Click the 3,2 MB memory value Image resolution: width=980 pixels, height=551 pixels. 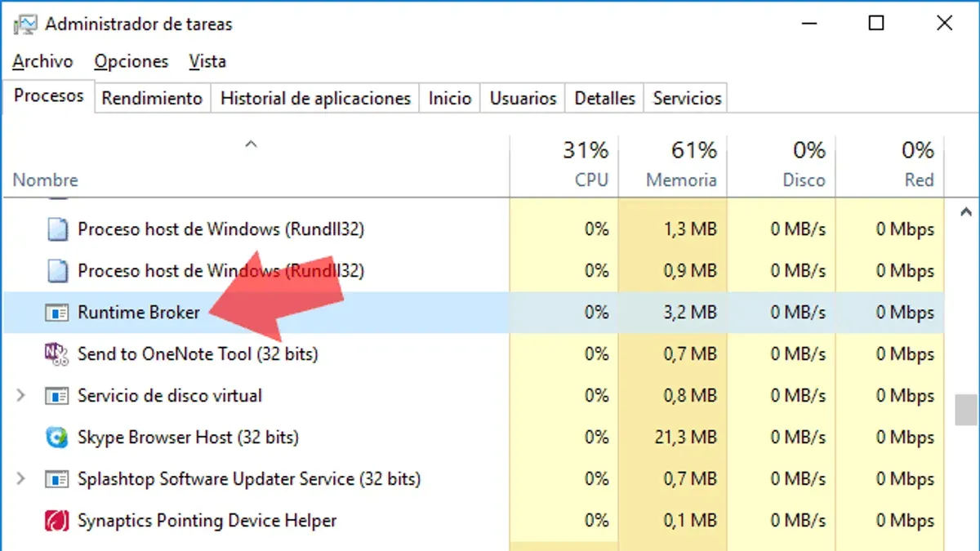tap(690, 313)
